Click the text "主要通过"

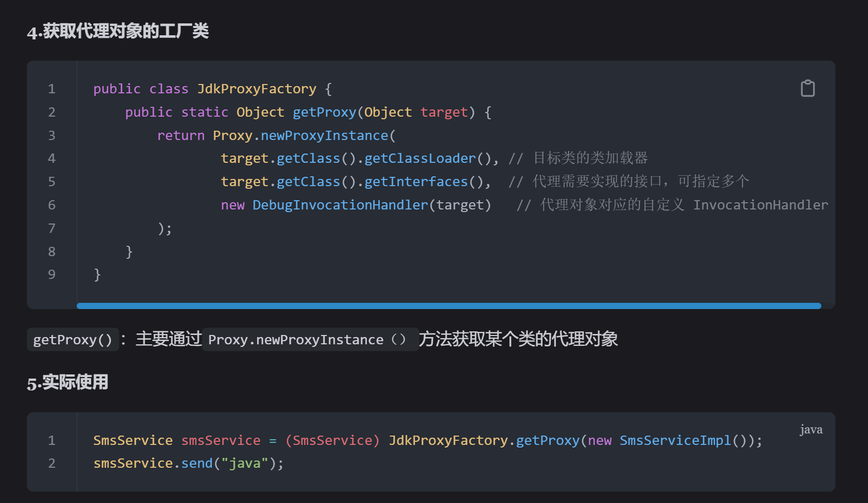169,339
